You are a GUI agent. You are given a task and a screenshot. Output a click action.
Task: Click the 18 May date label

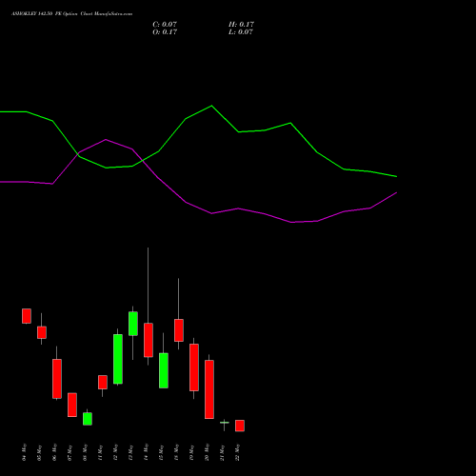[x=177, y=452]
